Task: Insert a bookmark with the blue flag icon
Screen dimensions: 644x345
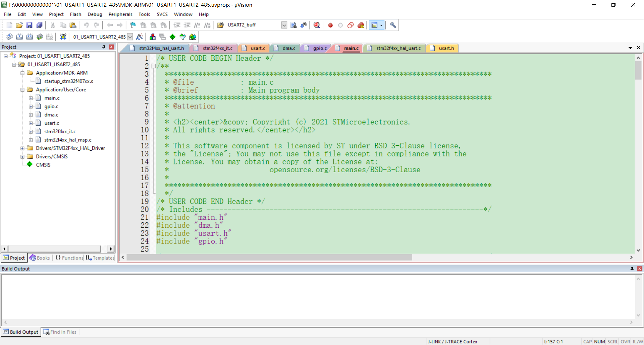Action: (x=133, y=25)
